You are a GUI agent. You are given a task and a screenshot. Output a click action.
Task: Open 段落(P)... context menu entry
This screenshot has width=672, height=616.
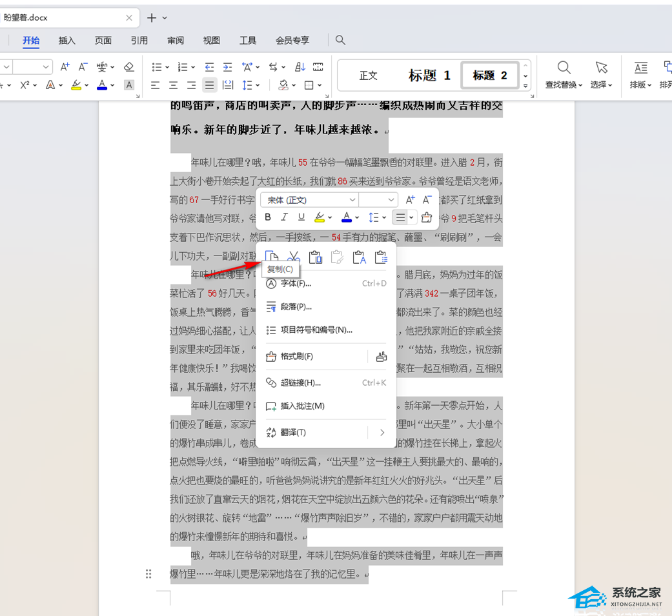[326, 307]
